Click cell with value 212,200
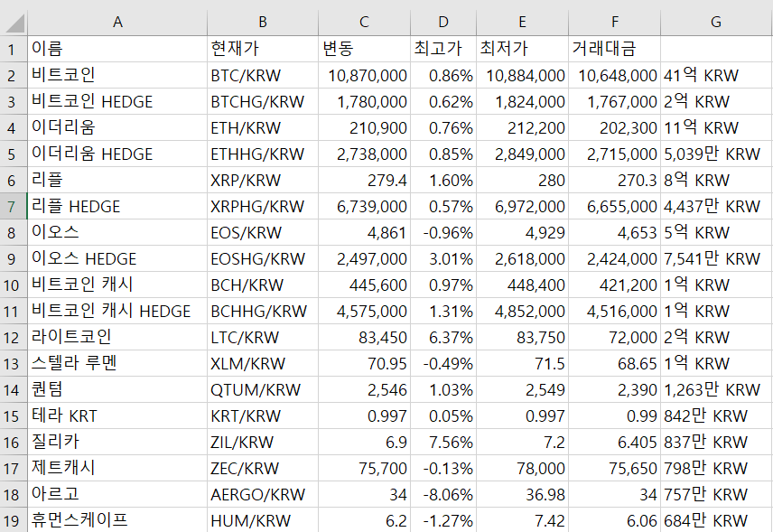 coord(522,127)
